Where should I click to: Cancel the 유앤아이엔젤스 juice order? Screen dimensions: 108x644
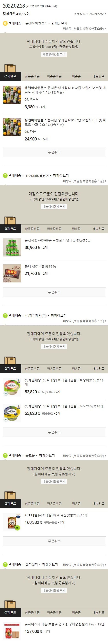pos(54,152)
